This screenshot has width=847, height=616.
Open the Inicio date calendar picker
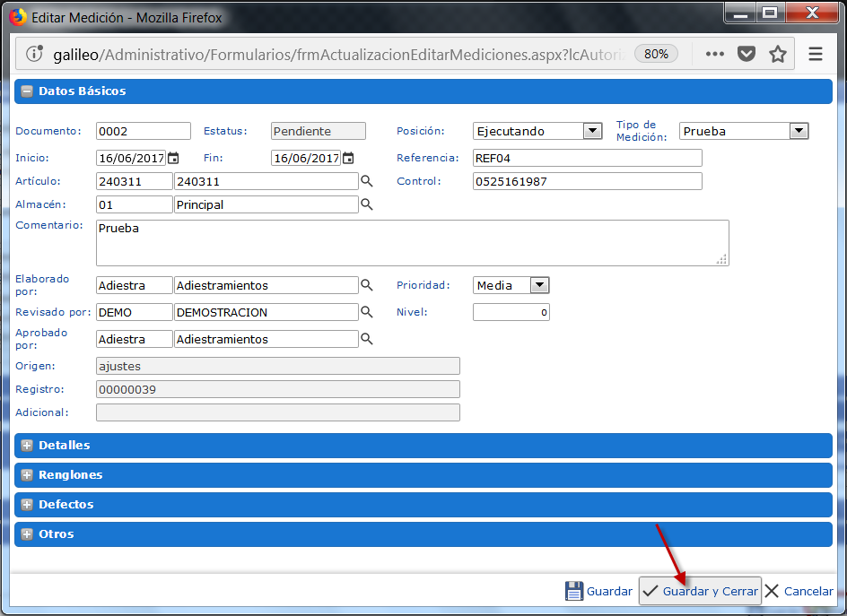pyautogui.click(x=173, y=159)
